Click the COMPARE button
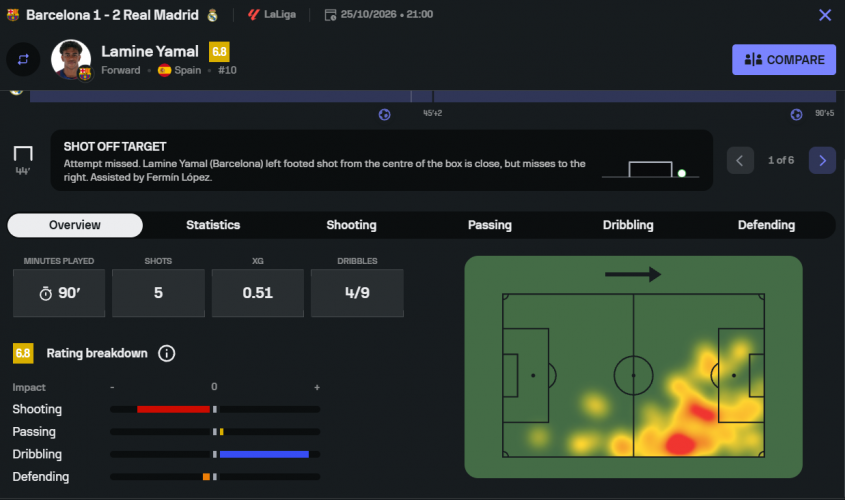This screenshot has width=845, height=500. tap(784, 60)
